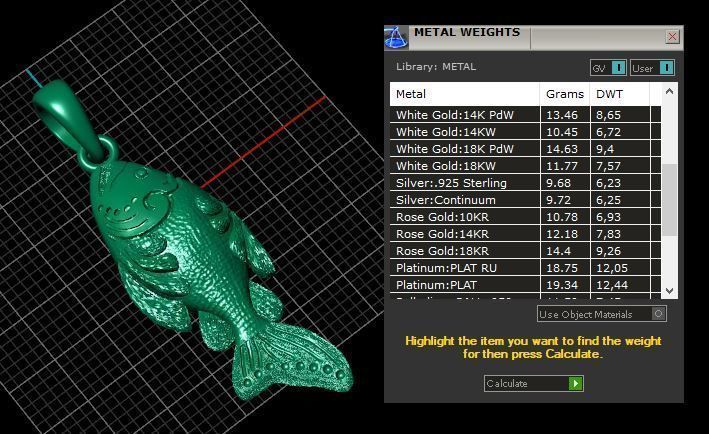Click the 14.63 grams value

click(562, 149)
